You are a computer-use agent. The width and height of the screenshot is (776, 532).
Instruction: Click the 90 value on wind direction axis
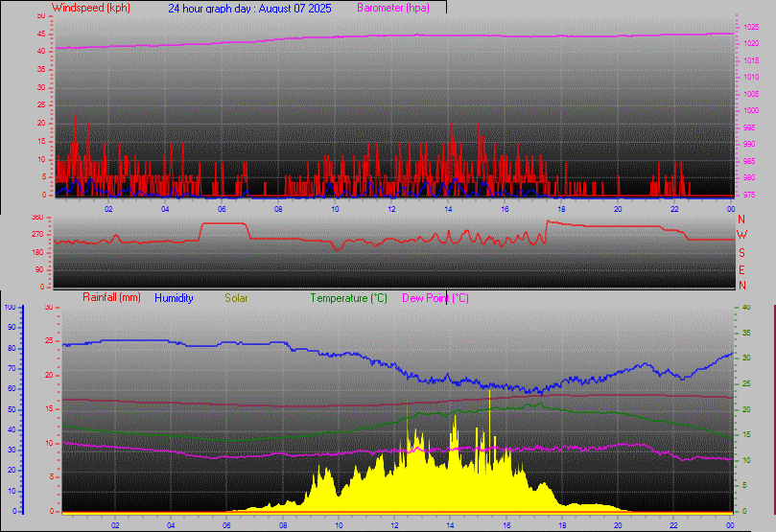pos(39,269)
